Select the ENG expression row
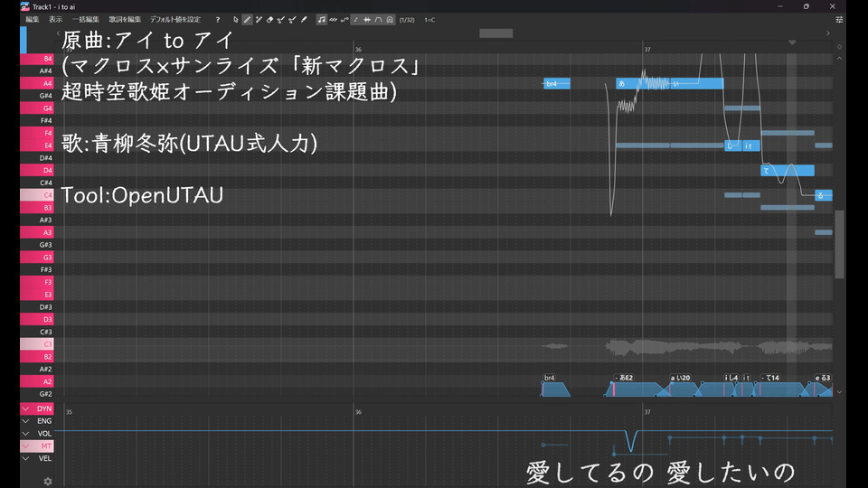Screen dimensions: 868x488 (x=37, y=421)
